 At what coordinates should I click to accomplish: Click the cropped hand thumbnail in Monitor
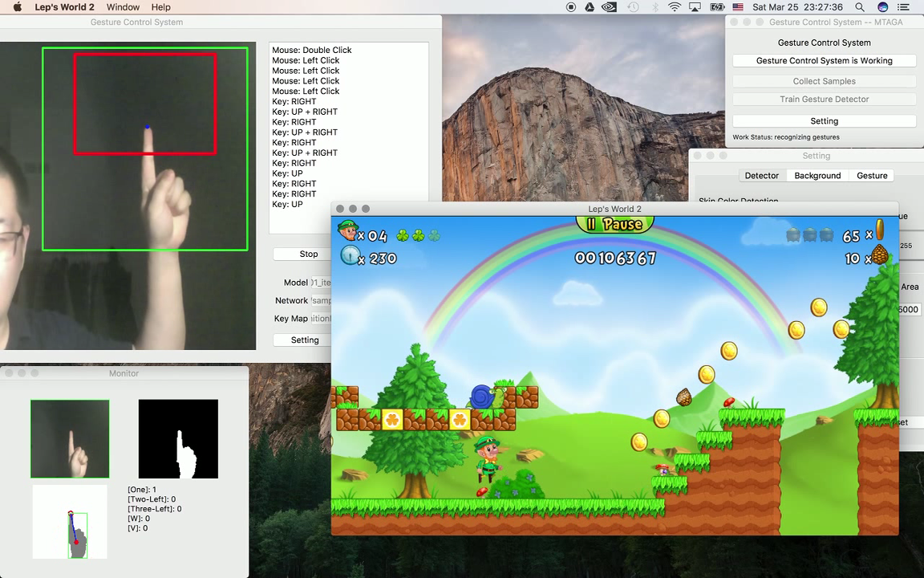pyautogui.click(x=70, y=439)
